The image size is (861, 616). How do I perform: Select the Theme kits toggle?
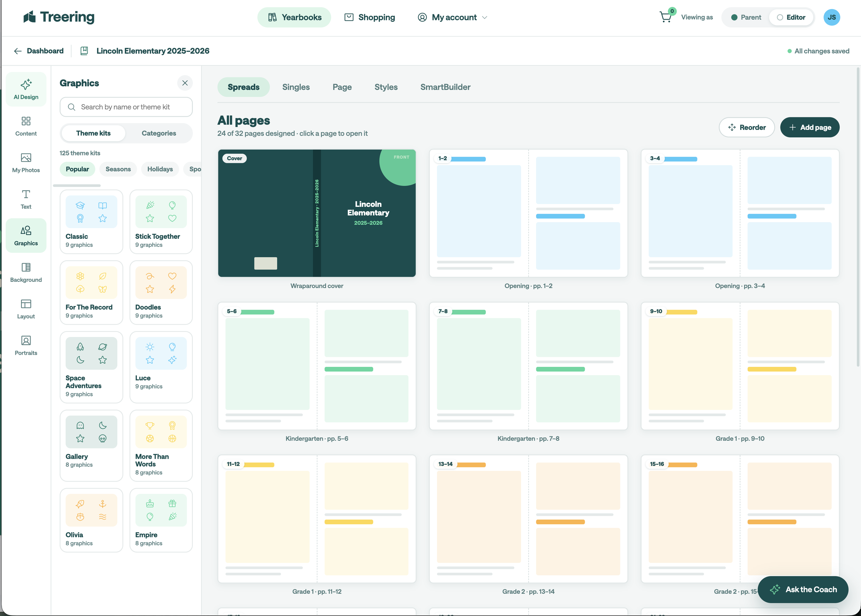(93, 133)
